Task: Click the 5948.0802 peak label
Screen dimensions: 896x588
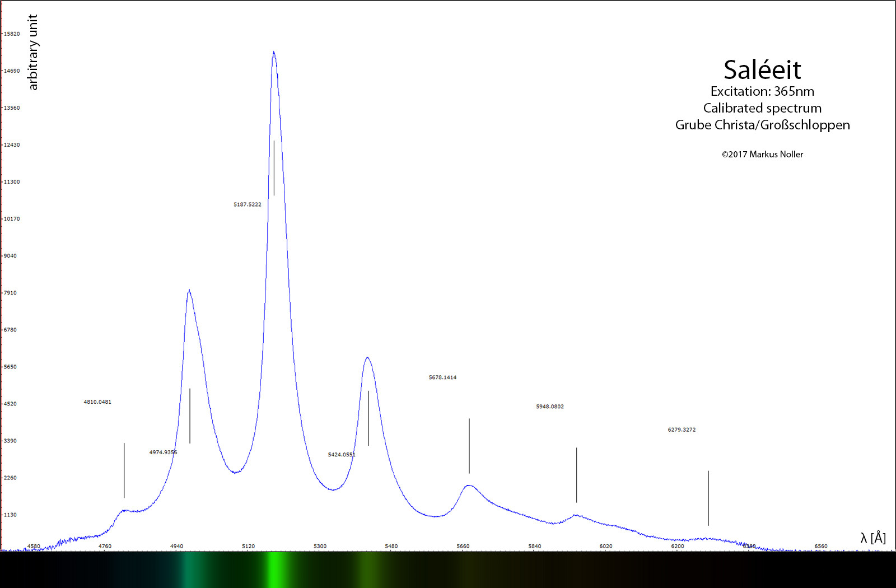Action: (549, 407)
